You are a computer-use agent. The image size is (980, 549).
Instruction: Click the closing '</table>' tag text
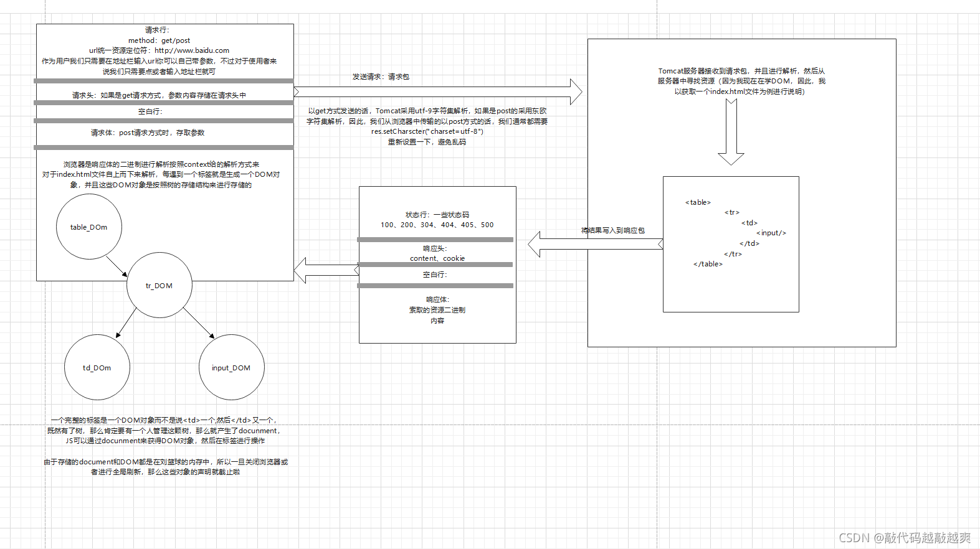coord(708,264)
